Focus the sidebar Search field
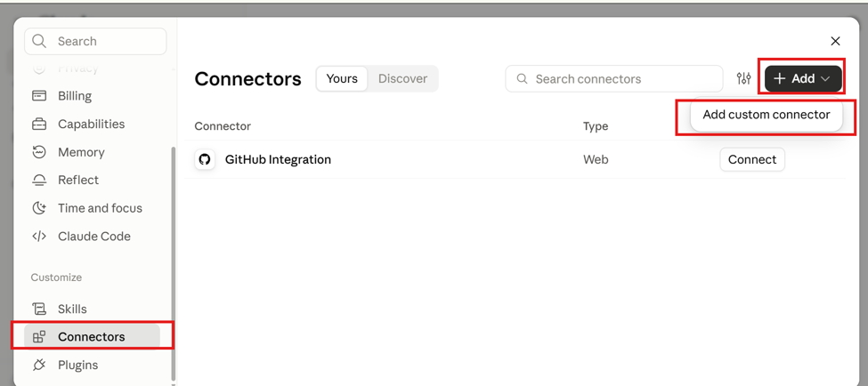The width and height of the screenshot is (868, 386). [95, 42]
